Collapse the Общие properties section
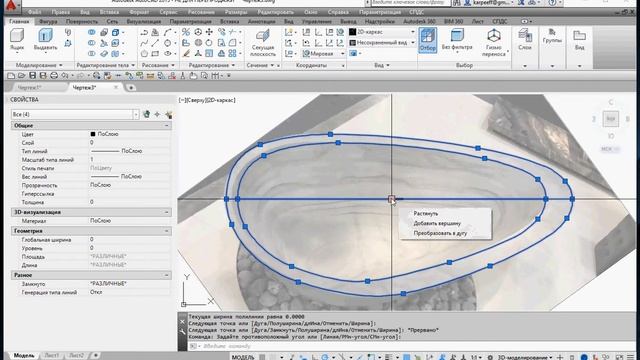 pos(167,126)
